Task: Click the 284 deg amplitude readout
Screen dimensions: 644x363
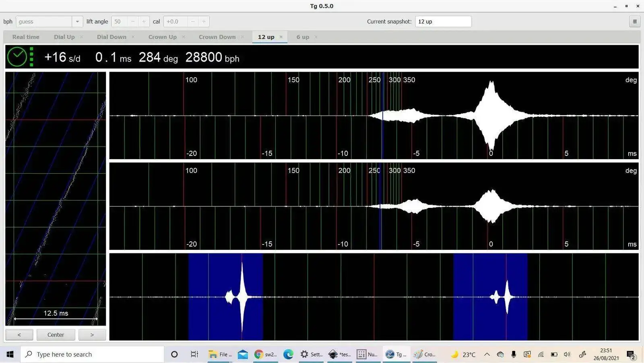Action: point(158,57)
